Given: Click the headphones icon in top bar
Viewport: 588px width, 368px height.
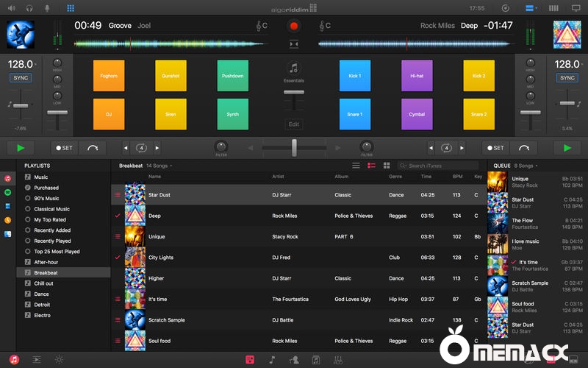Looking at the screenshot, I should (x=29, y=8).
